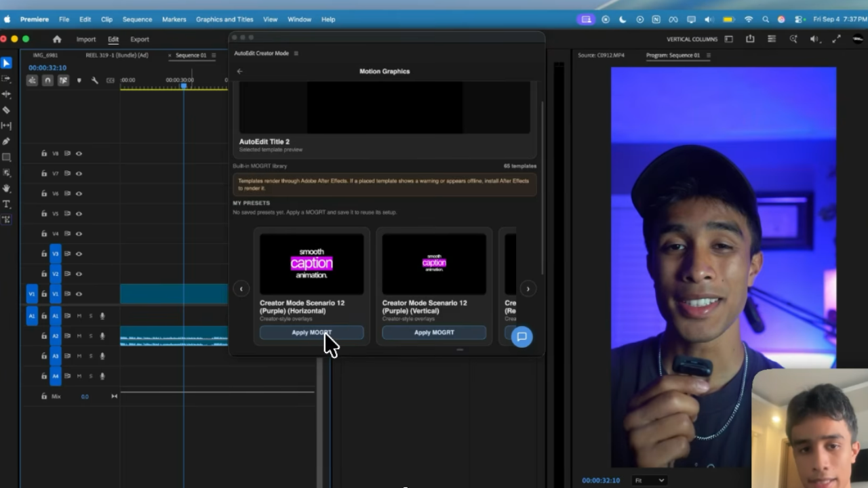This screenshot has height=488, width=868.
Task: Open Sequence 01 timeline panel menu
Action: pyautogui.click(x=214, y=56)
